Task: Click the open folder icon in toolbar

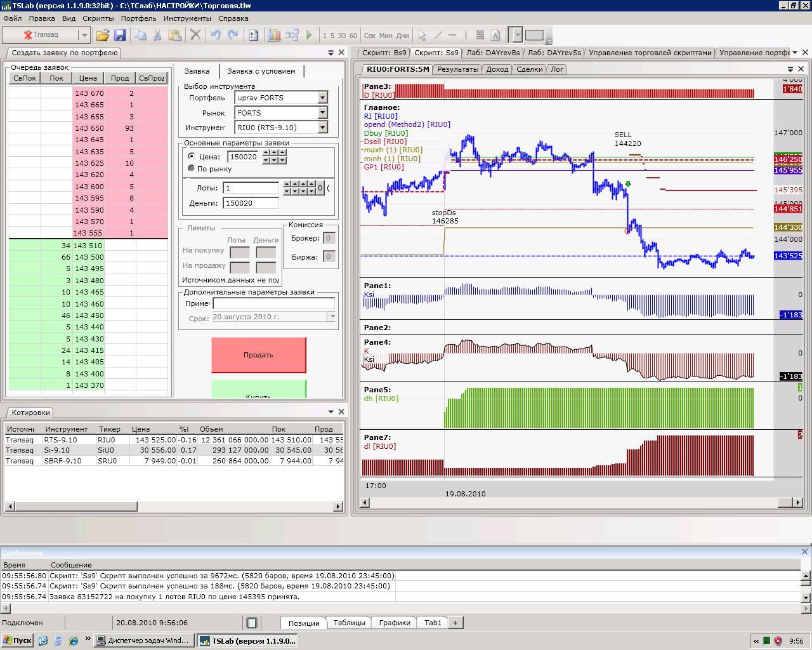Action: tap(102, 36)
